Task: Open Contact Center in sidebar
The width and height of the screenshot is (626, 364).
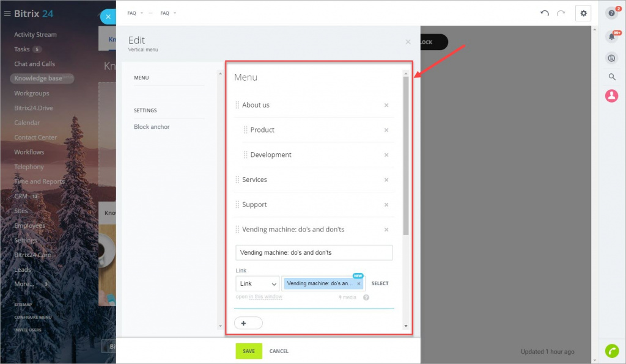Action: click(x=35, y=137)
